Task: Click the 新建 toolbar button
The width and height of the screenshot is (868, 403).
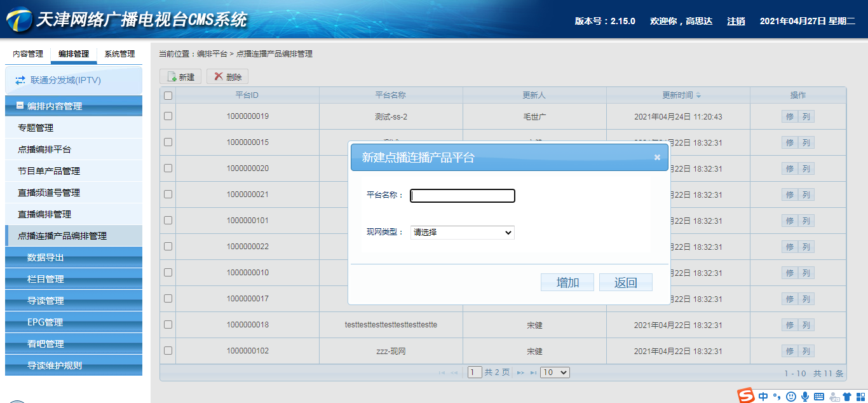Action: [x=180, y=77]
